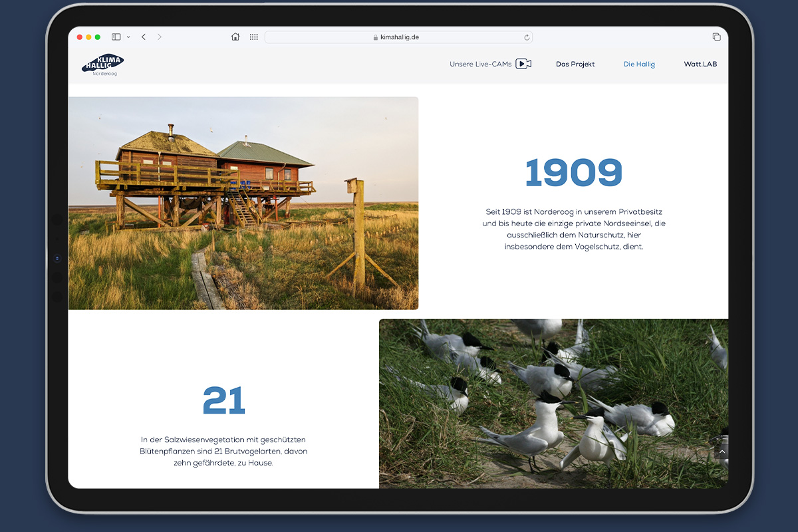Click the scroll-to-top arrow button
Viewport: 798px width, 532px height.
tap(722, 452)
